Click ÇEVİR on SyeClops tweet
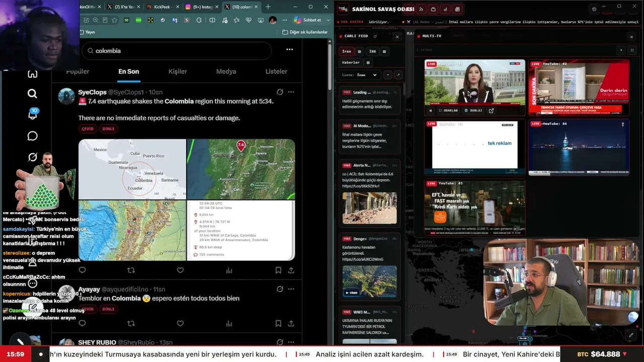Image resolution: width=644 pixels, height=362 pixels. point(88,129)
